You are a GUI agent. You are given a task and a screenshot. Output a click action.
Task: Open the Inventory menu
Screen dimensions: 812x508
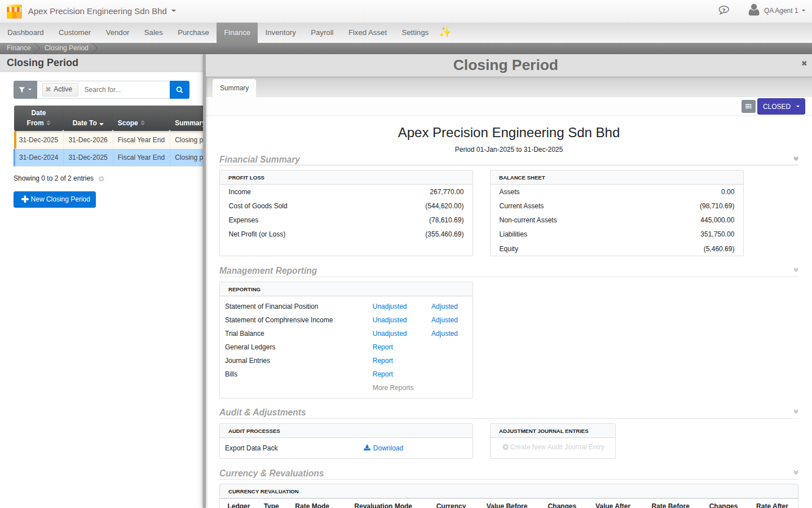pyautogui.click(x=280, y=33)
